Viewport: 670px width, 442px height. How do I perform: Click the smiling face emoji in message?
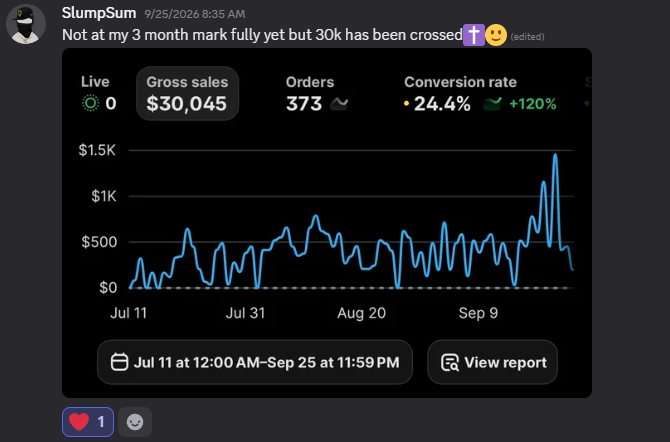pyautogui.click(x=496, y=35)
